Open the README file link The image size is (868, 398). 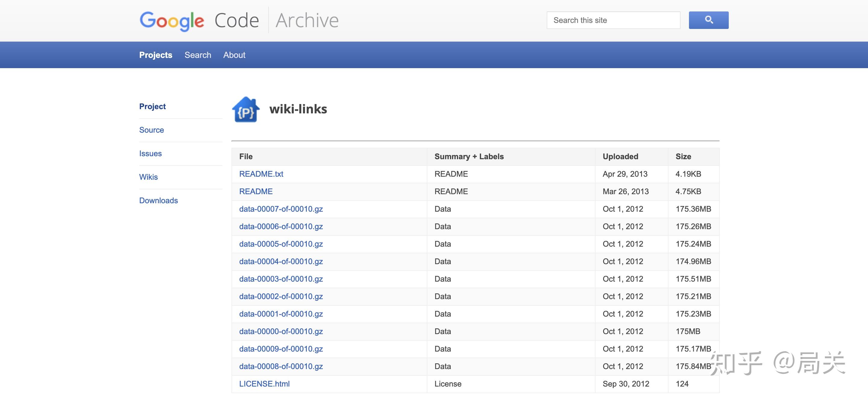[x=256, y=192]
